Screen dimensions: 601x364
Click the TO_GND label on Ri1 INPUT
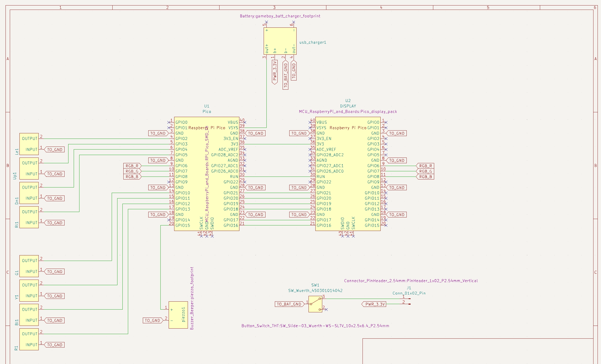click(x=54, y=223)
